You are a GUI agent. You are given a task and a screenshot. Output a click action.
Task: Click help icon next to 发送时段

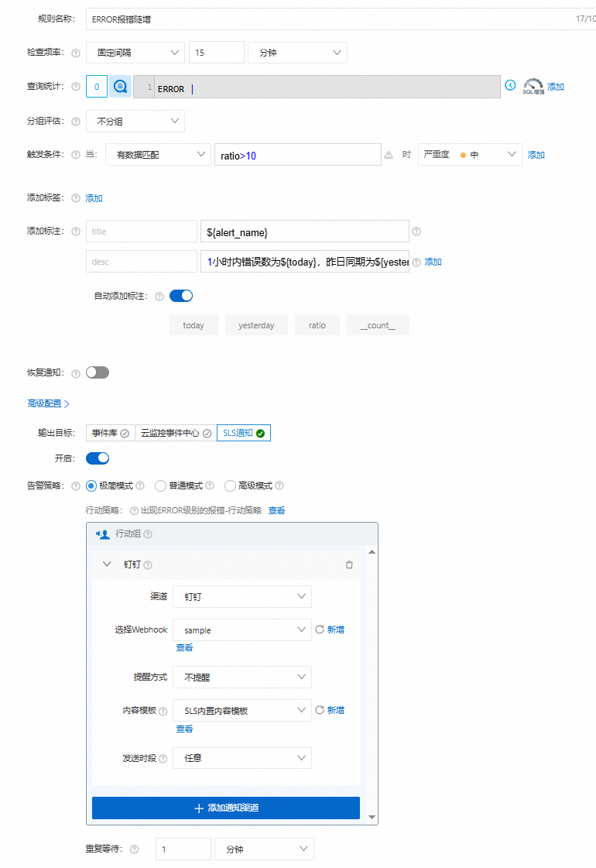[x=163, y=758]
